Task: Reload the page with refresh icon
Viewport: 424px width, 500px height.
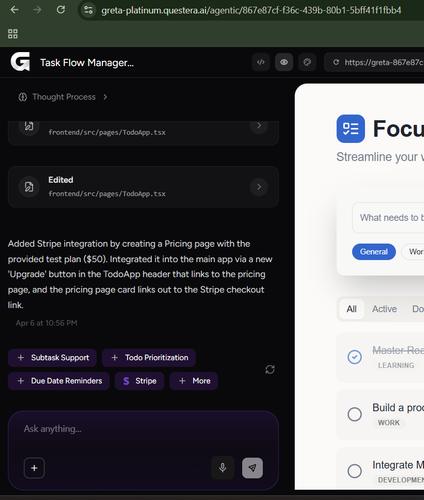Action: coord(61,10)
